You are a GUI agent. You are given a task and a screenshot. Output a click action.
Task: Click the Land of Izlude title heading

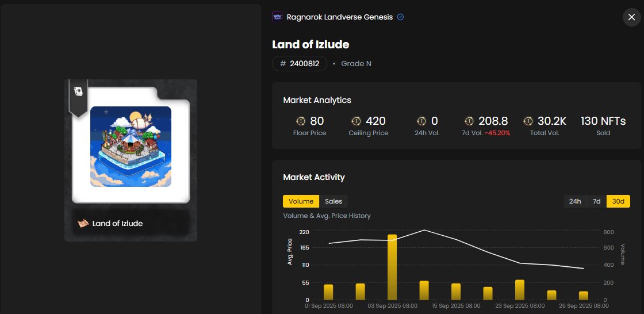tap(310, 44)
